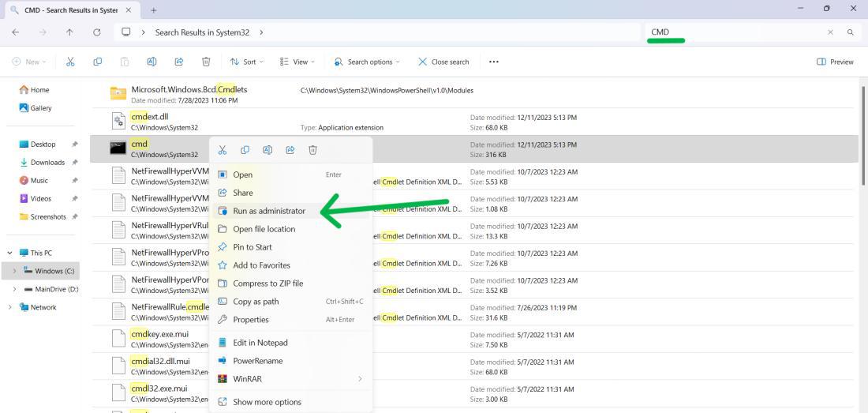Open the New dropdown menu
This screenshot has width=868, height=413.
click(28, 62)
